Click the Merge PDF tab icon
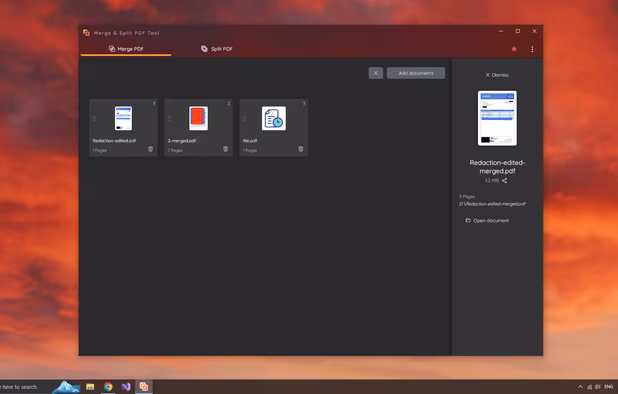Image resolution: width=618 pixels, height=394 pixels. 112,49
